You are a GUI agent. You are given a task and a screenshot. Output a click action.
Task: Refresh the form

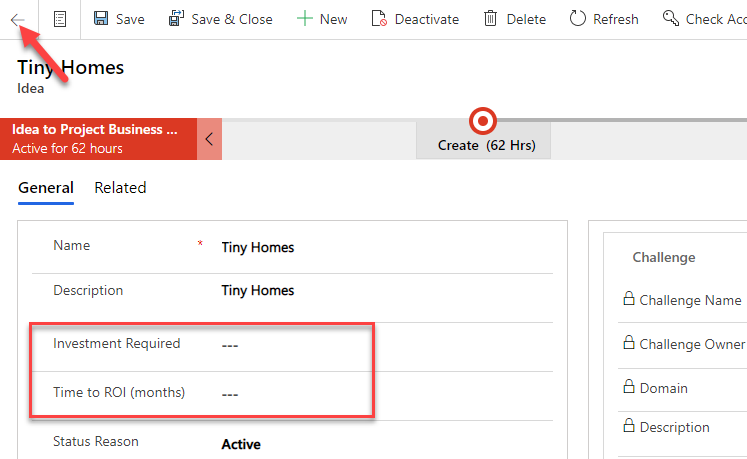point(604,19)
